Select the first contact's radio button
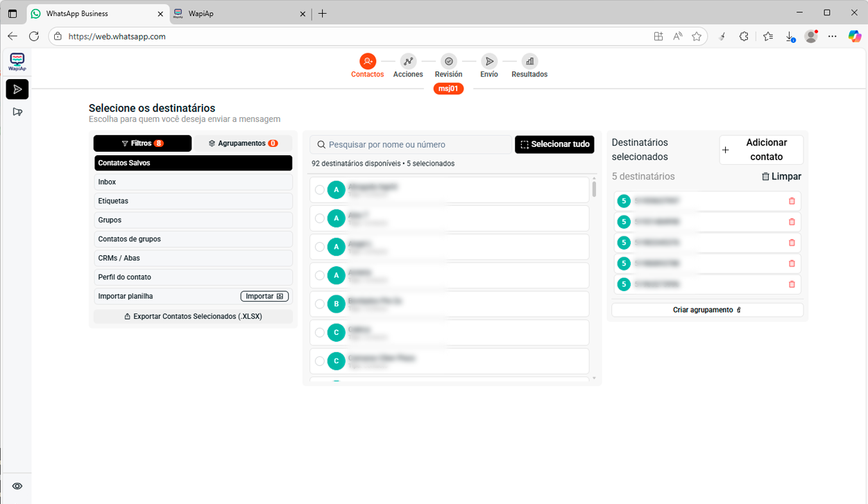868x504 pixels. coord(320,190)
